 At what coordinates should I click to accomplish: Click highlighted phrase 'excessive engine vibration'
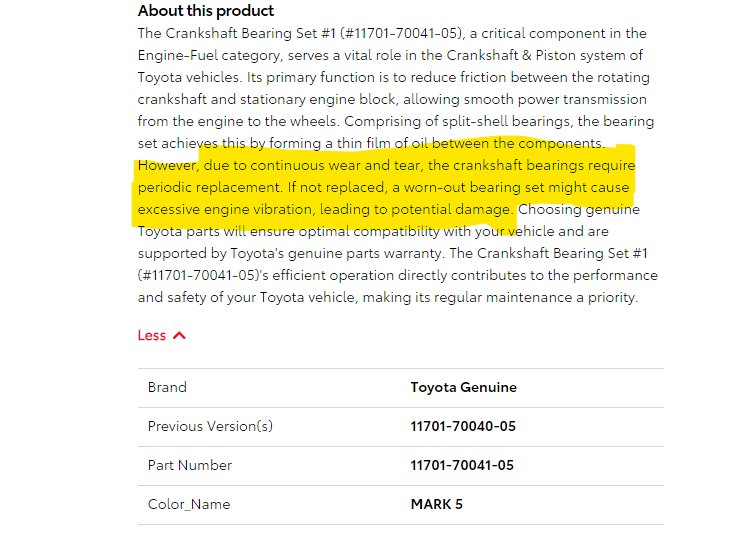225,209
